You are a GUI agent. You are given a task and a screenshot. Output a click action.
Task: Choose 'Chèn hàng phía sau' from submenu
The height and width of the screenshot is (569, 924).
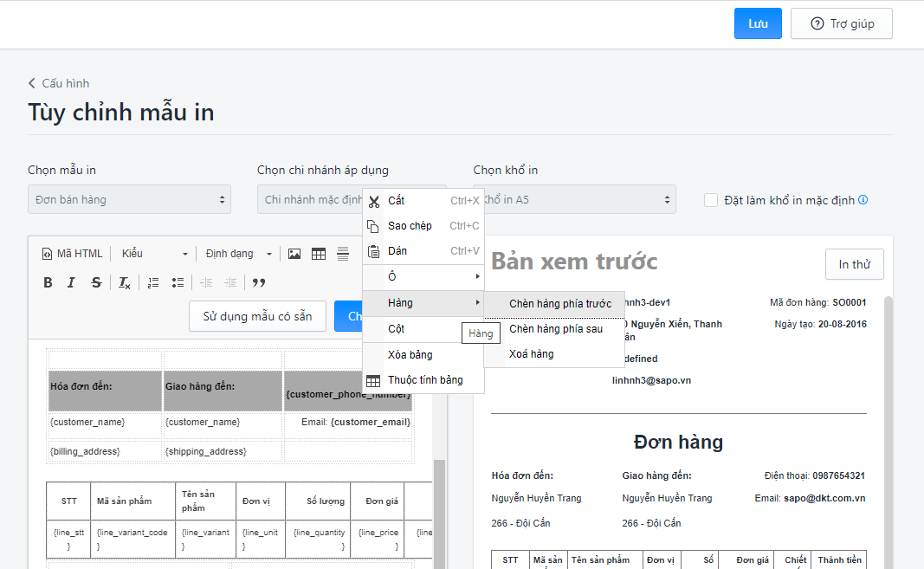coord(555,329)
